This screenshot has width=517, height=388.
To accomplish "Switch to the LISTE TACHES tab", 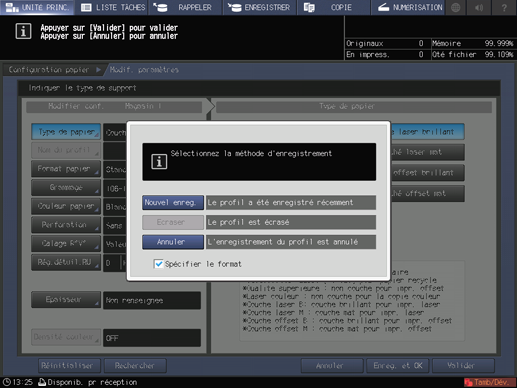I will tap(113, 7).
